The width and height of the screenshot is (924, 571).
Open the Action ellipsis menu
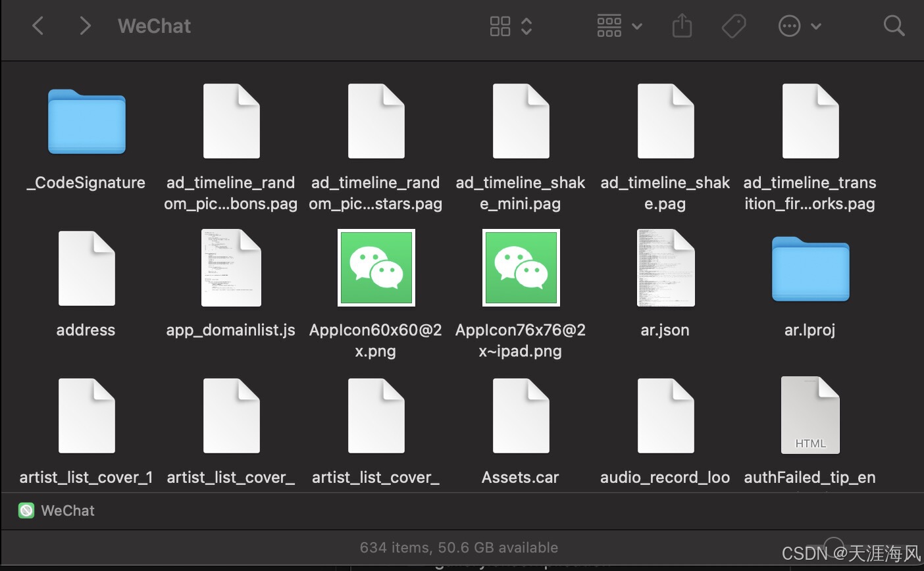[789, 26]
